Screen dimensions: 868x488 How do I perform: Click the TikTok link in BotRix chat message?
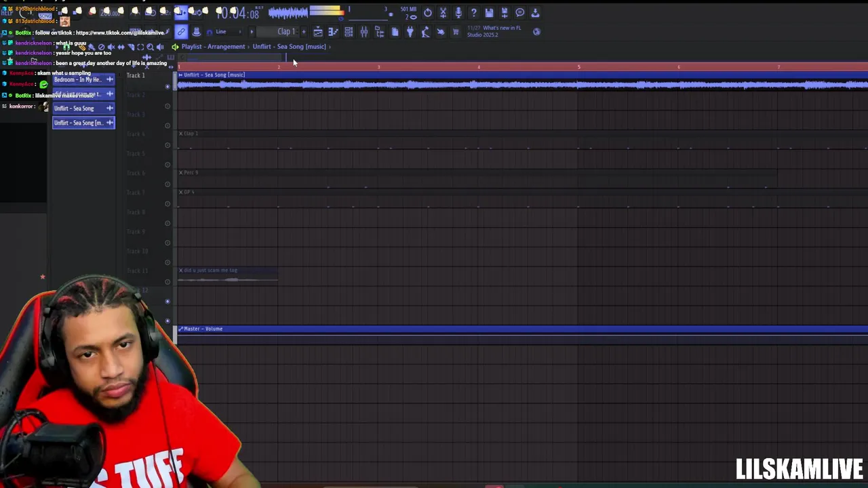tap(119, 33)
